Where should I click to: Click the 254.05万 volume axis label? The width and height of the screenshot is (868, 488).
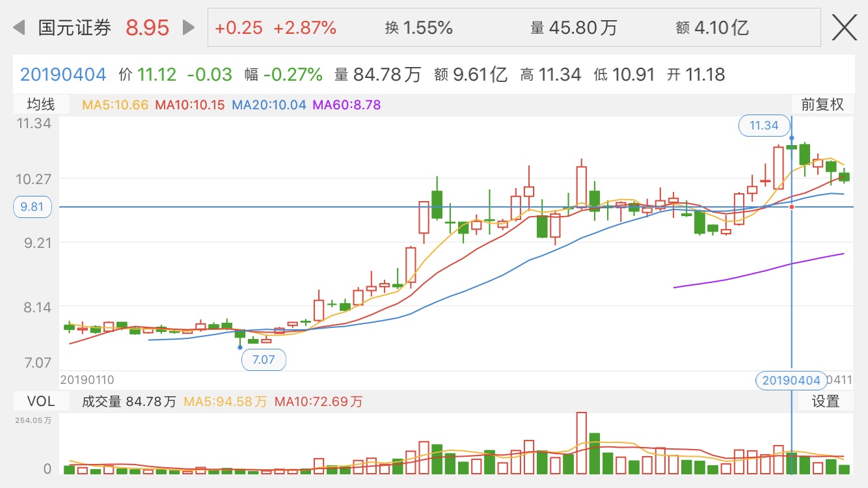coord(34,420)
